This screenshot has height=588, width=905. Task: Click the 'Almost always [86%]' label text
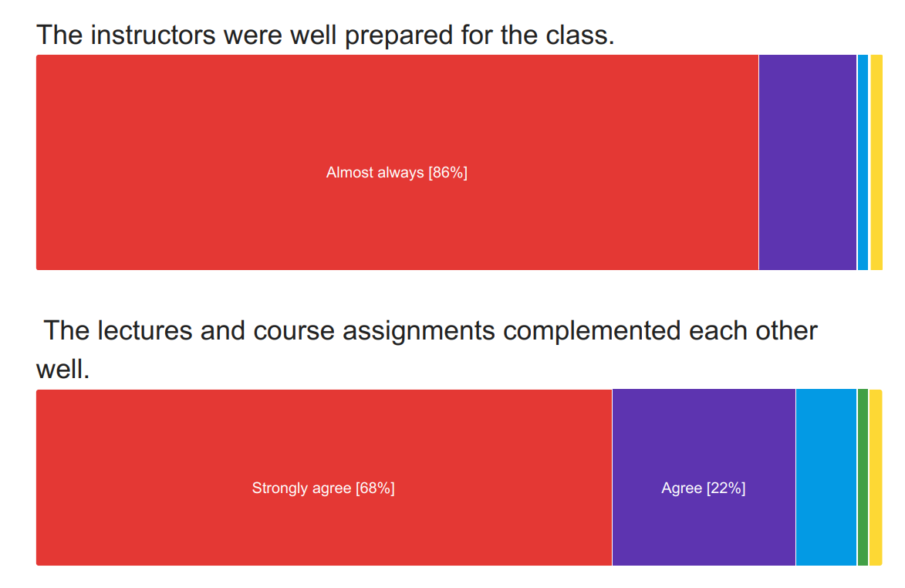397,172
